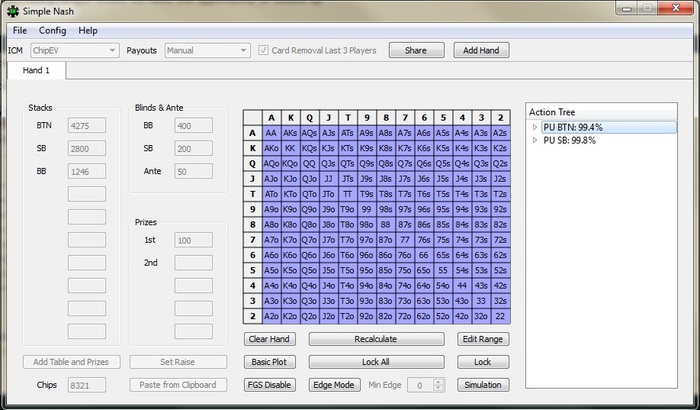Open the File menu

click(20, 30)
